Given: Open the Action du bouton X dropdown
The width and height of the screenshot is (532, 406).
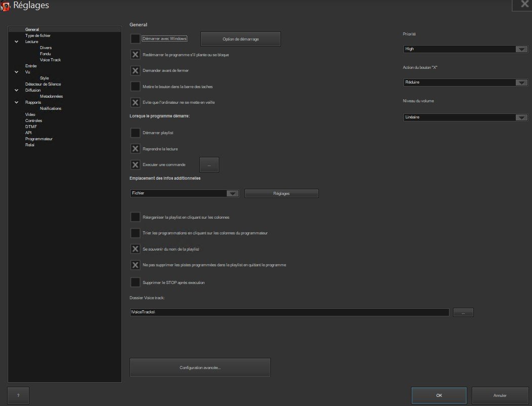Looking at the screenshot, I should (465, 82).
